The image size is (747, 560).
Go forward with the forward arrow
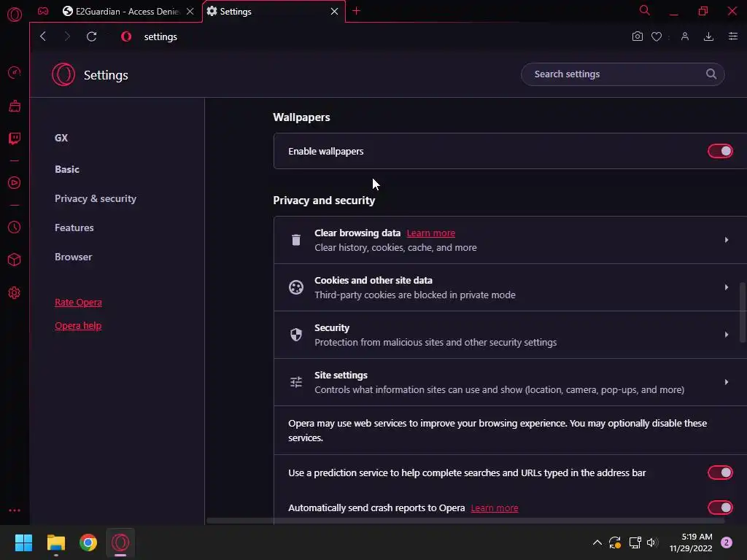click(x=67, y=36)
